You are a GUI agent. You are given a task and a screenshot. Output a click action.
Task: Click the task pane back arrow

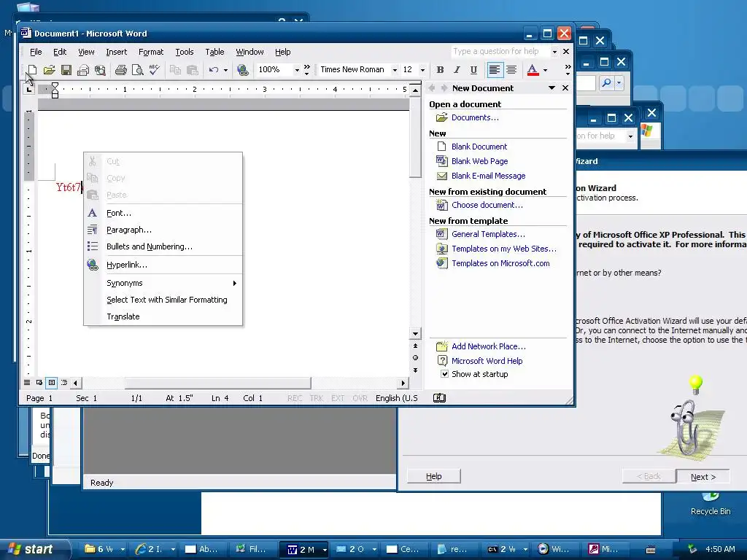[432, 88]
